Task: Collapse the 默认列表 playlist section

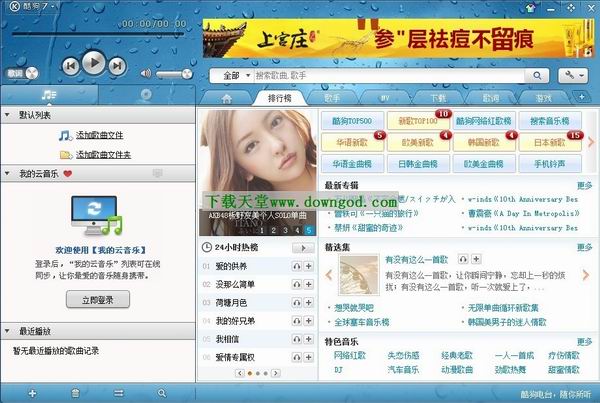Action: point(9,115)
